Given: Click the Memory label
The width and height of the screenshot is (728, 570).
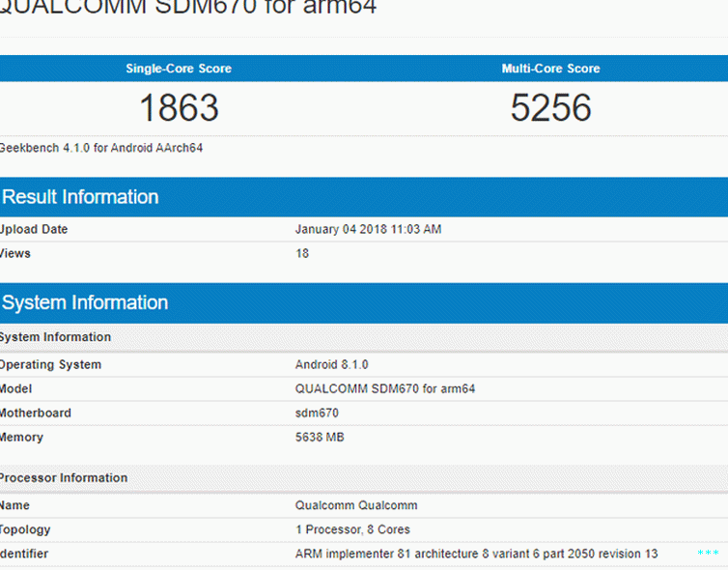Looking at the screenshot, I should [21, 437].
